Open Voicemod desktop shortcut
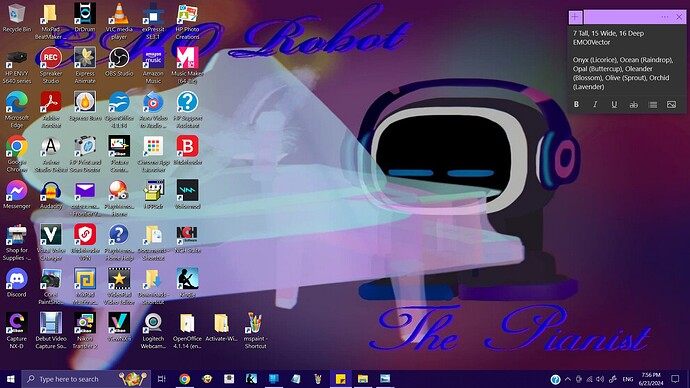 pyautogui.click(x=187, y=194)
